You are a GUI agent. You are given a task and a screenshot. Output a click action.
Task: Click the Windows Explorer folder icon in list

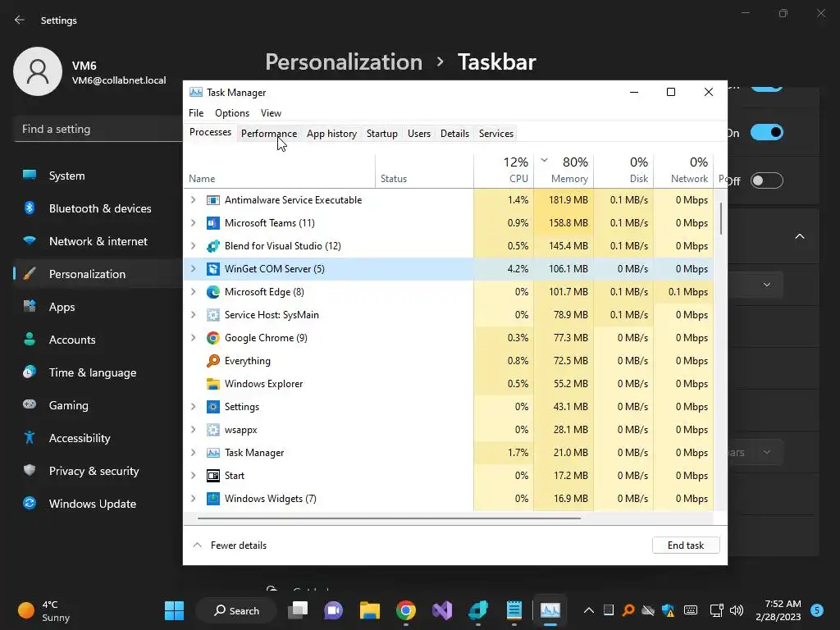click(212, 384)
